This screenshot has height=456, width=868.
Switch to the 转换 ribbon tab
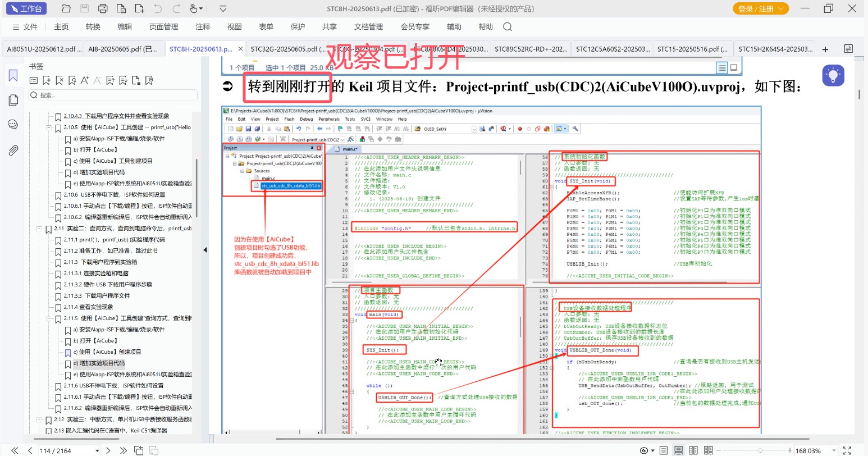pyautogui.click(x=93, y=26)
